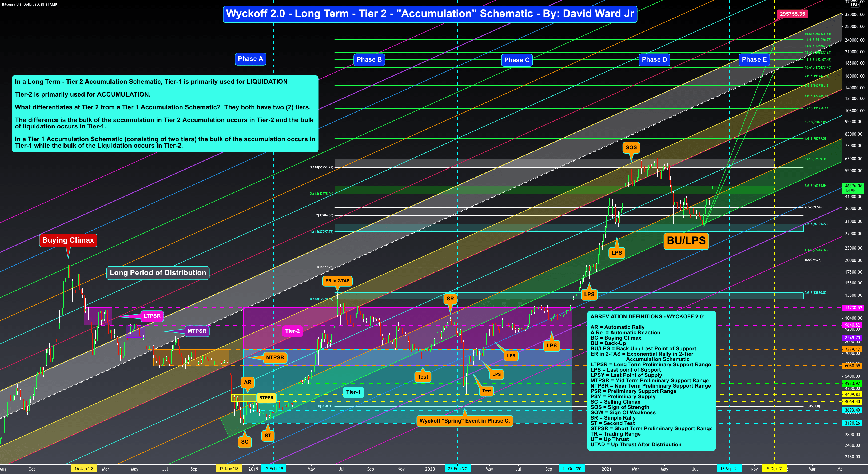
Task: Click the 21 Oct '20 date marker
Action: coord(572,469)
